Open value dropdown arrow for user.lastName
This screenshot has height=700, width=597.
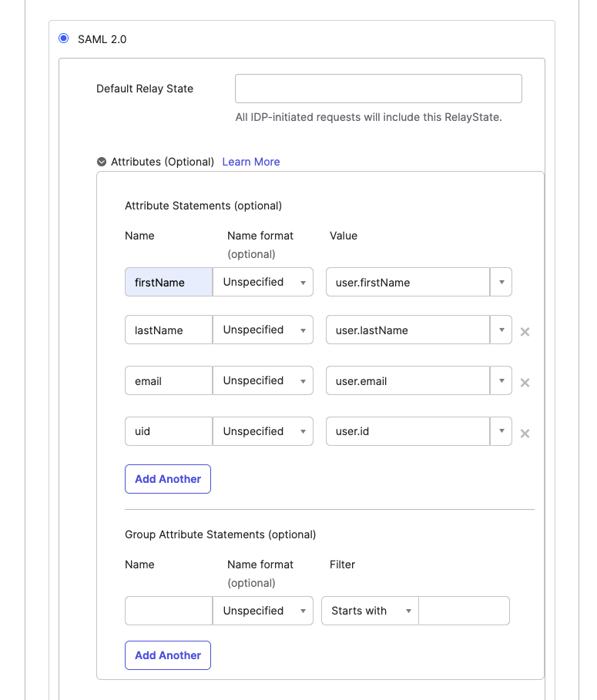tap(501, 330)
